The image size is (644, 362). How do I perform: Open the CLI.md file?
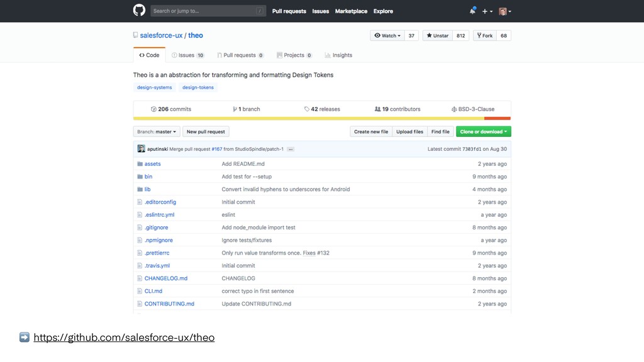153,291
